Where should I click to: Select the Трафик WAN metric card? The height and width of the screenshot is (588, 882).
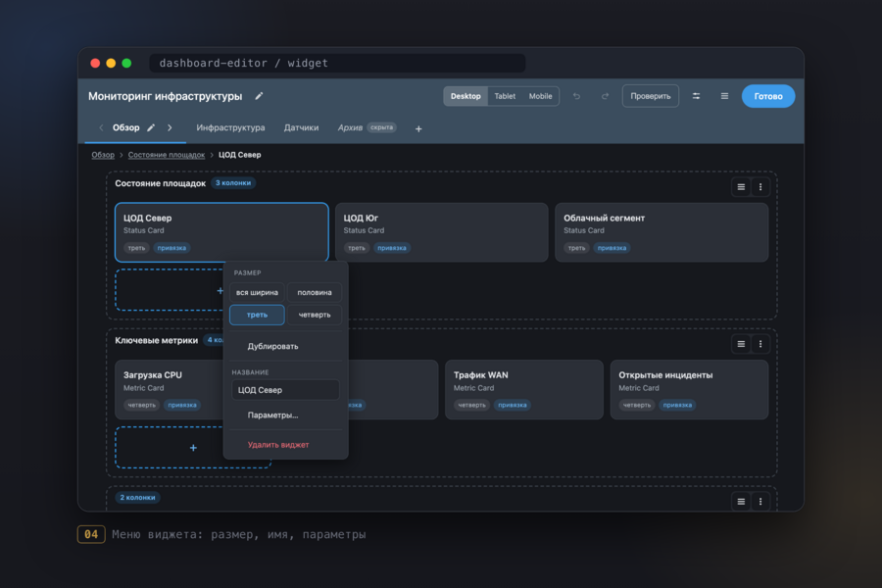point(524,390)
